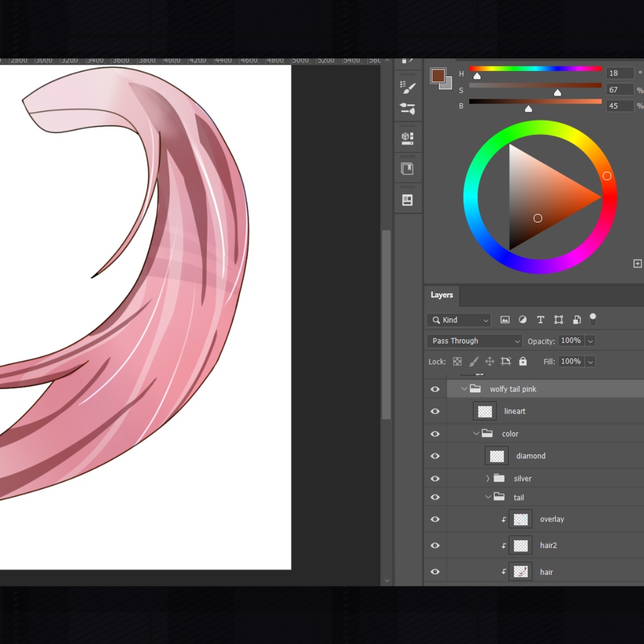644x644 pixels.
Task: Open the Kind filter dropdown
Action: [458, 320]
